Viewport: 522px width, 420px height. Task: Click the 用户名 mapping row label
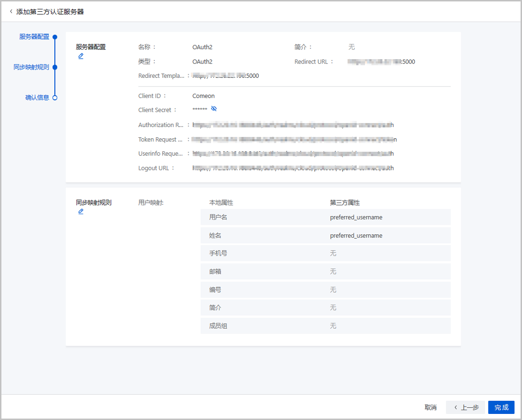pos(218,217)
